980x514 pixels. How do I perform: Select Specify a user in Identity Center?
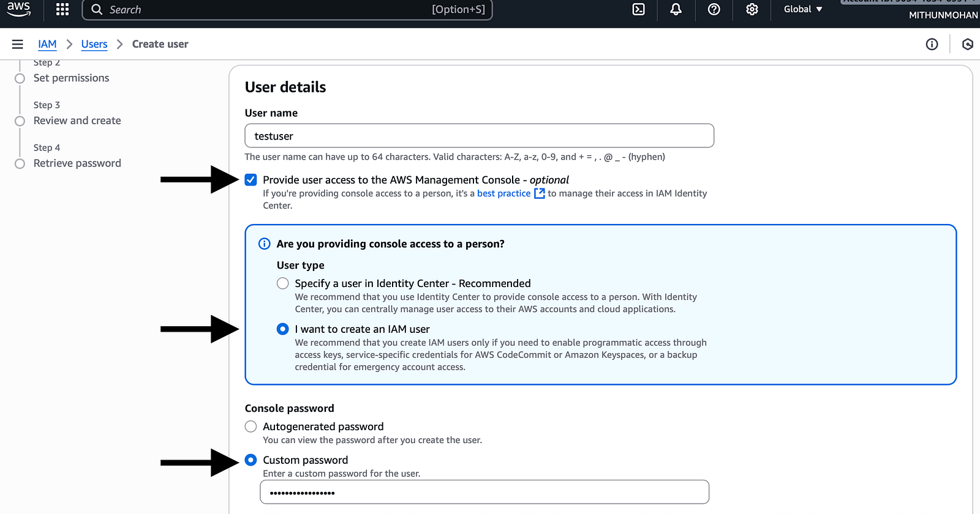pyautogui.click(x=282, y=283)
